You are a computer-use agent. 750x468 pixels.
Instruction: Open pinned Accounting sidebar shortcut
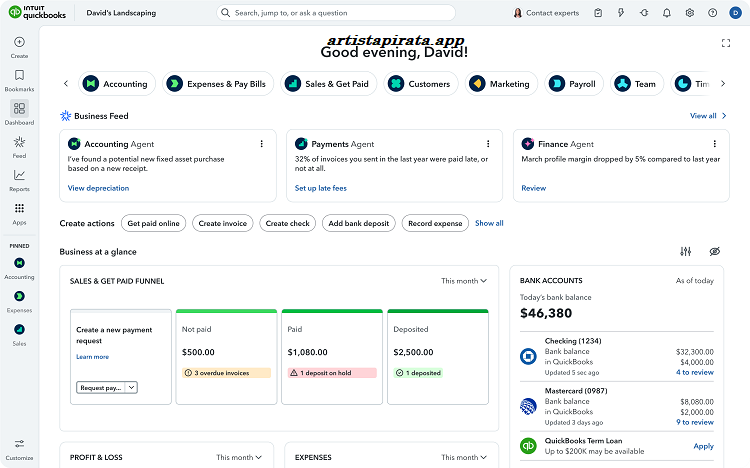[x=19, y=268]
